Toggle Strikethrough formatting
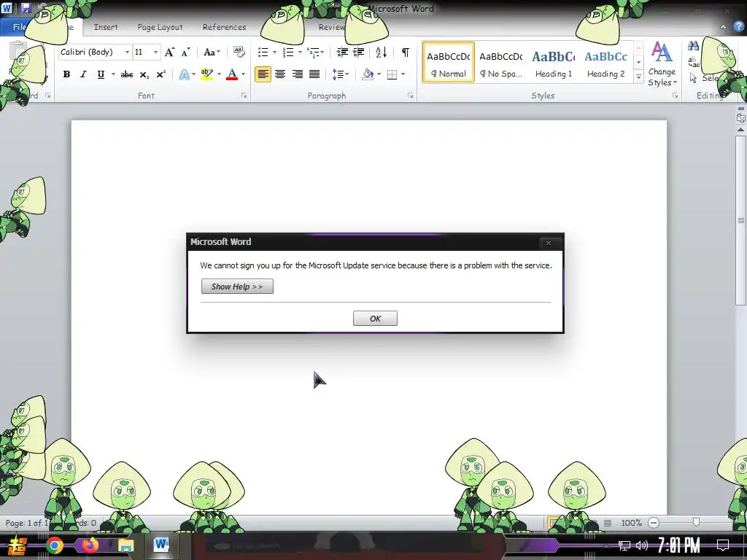Image resolution: width=747 pixels, height=560 pixels. [x=127, y=74]
